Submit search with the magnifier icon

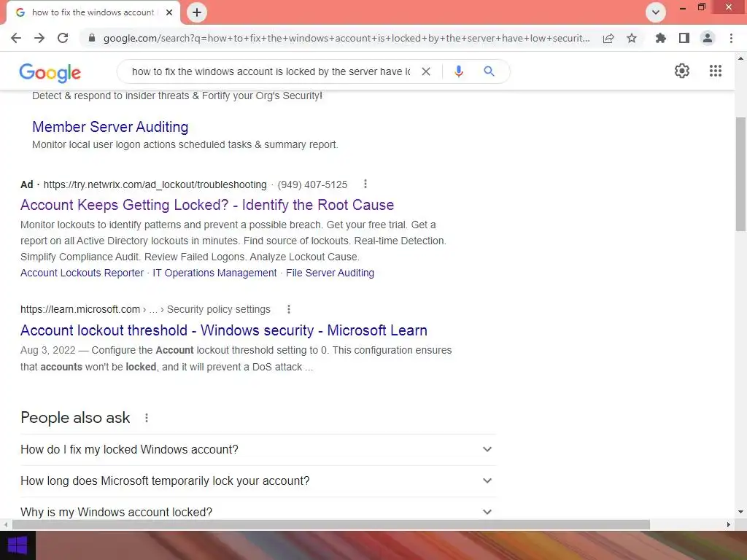click(x=489, y=71)
